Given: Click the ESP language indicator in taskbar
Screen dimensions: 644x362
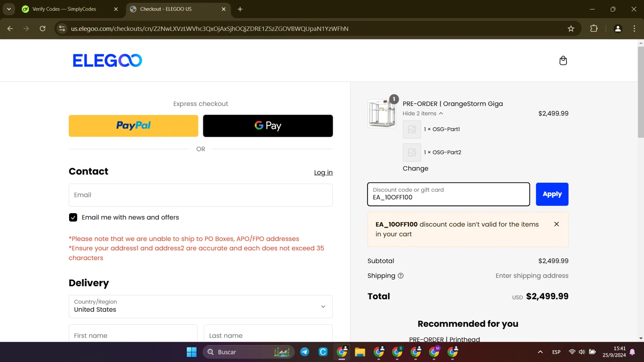Looking at the screenshot, I should pos(556,352).
